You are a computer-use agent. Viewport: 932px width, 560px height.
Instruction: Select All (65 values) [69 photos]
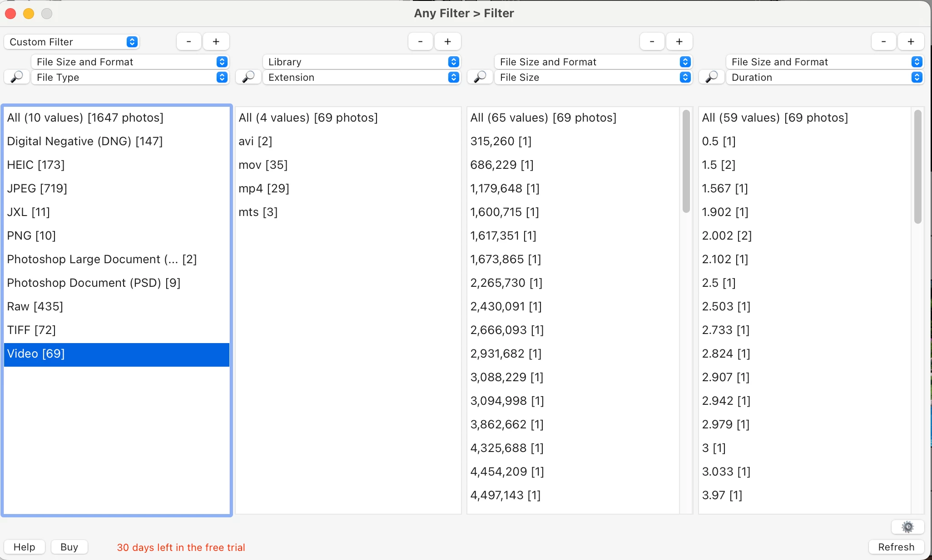573,118
